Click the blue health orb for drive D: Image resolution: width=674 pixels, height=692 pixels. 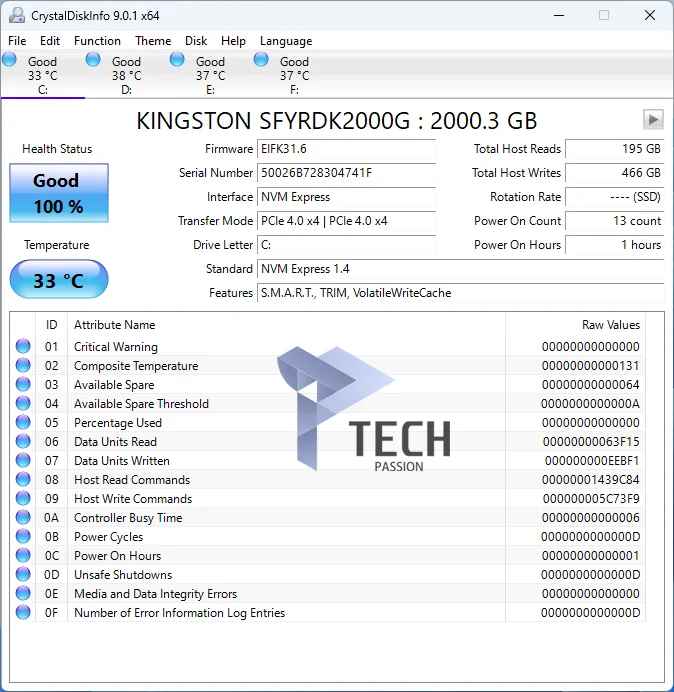tap(93, 59)
